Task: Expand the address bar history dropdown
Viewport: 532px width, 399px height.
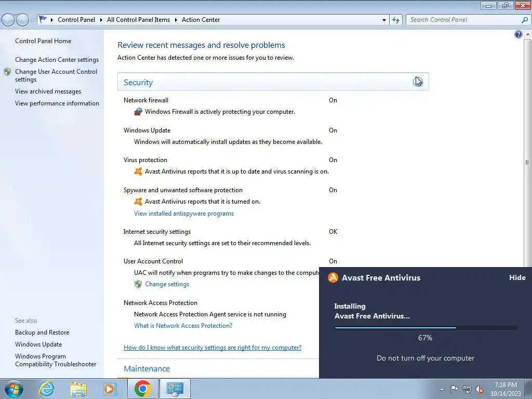Action: click(384, 20)
